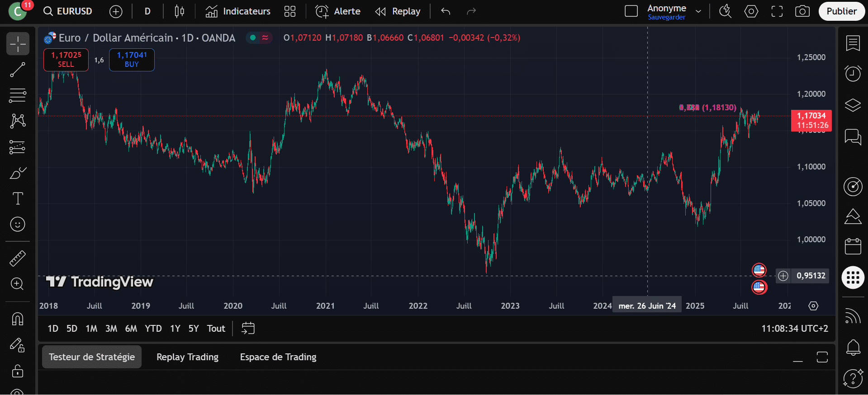The image size is (868, 395).
Task: Select the Fibonacci retracement tool
Action: coord(18,96)
